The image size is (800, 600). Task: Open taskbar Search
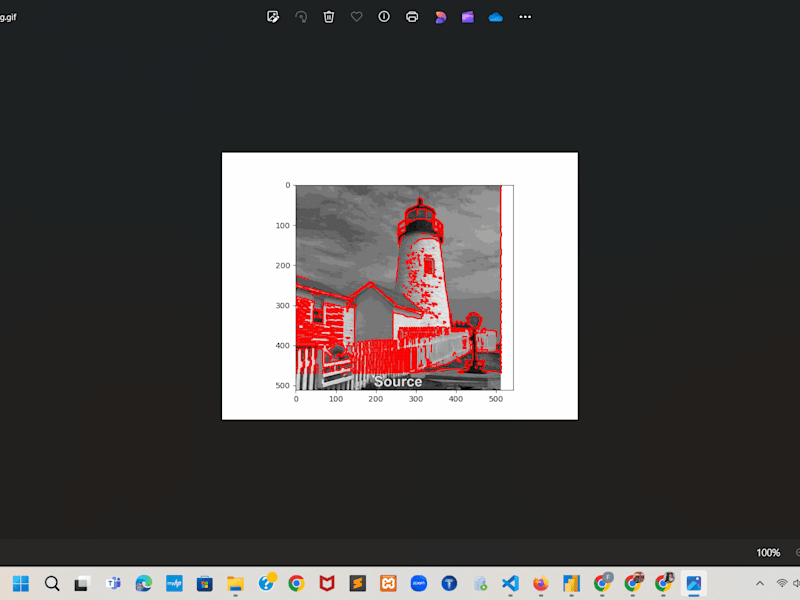tap(52, 583)
